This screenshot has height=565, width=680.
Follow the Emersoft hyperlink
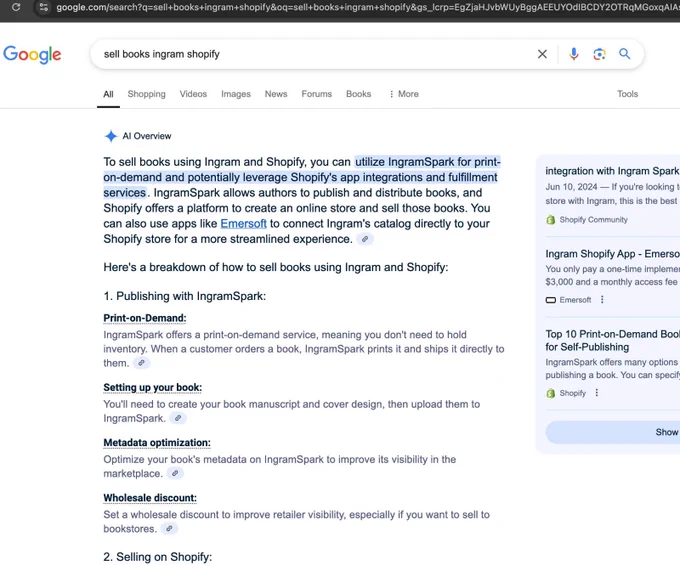click(x=244, y=224)
